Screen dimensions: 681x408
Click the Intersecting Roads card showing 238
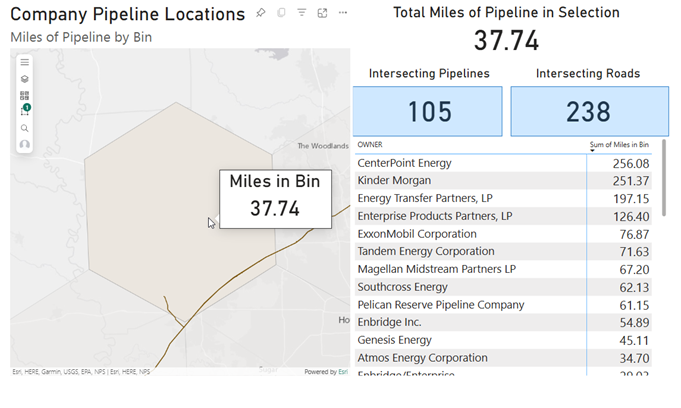pos(588,111)
